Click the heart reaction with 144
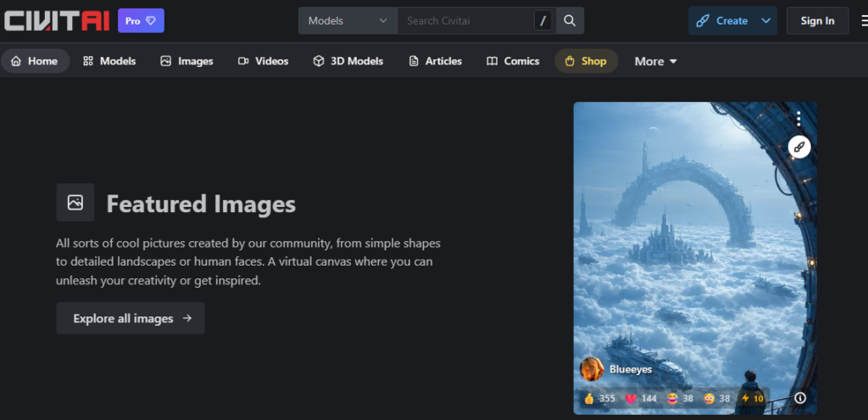868x420 pixels. click(x=641, y=399)
